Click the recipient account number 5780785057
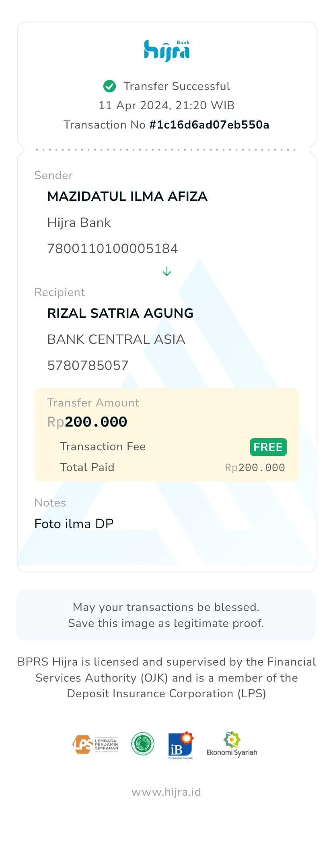 (88, 366)
